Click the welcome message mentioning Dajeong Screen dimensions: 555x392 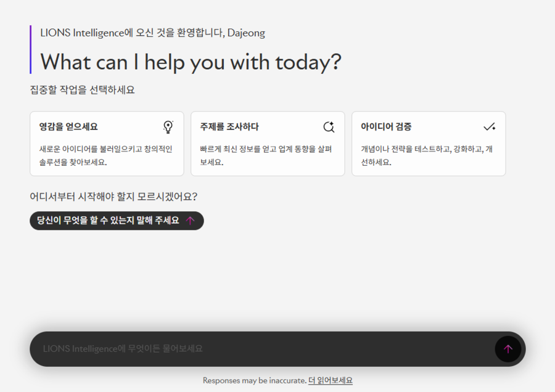coord(152,33)
